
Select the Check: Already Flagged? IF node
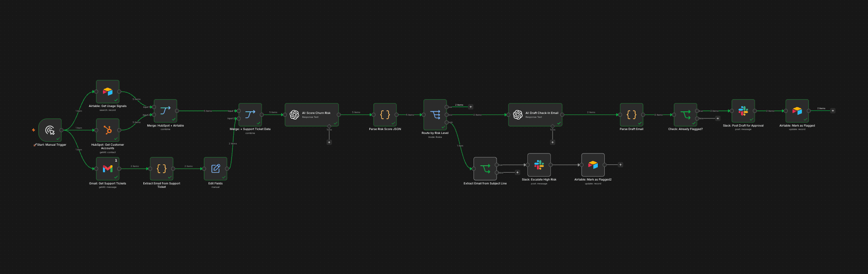[686, 115]
